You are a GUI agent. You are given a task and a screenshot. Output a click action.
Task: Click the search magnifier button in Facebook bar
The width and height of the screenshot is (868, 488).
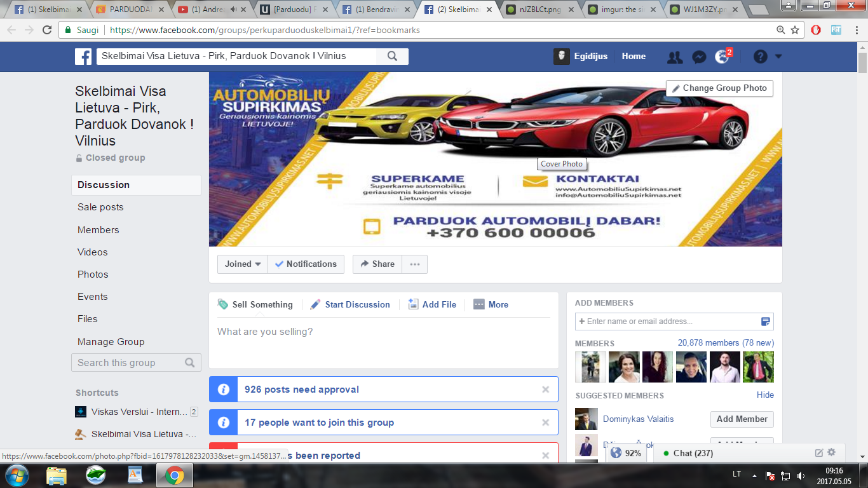pyautogui.click(x=393, y=57)
